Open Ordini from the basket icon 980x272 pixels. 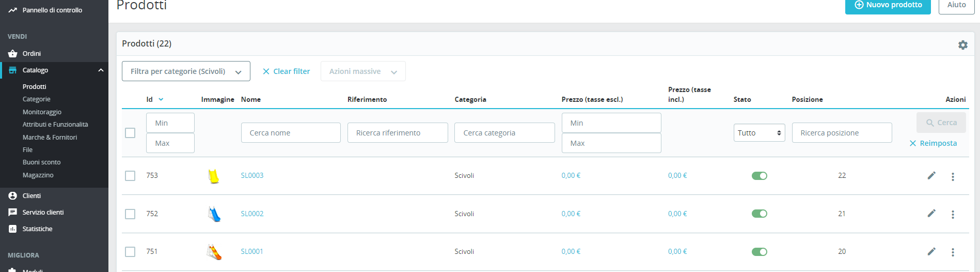13,53
